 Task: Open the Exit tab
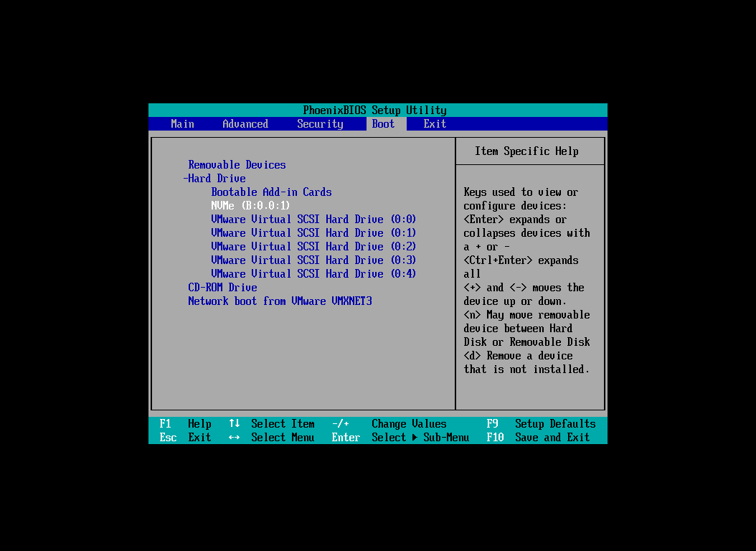point(435,124)
